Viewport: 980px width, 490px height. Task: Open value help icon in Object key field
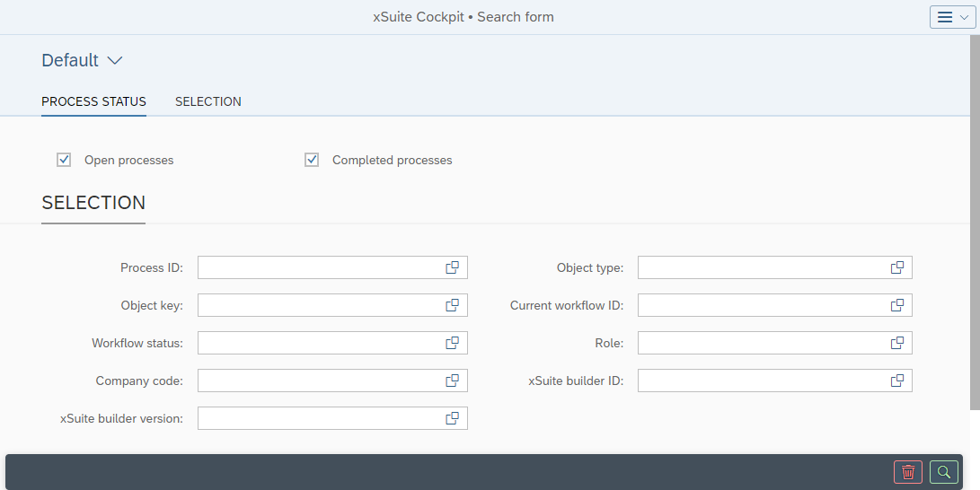(453, 305)
